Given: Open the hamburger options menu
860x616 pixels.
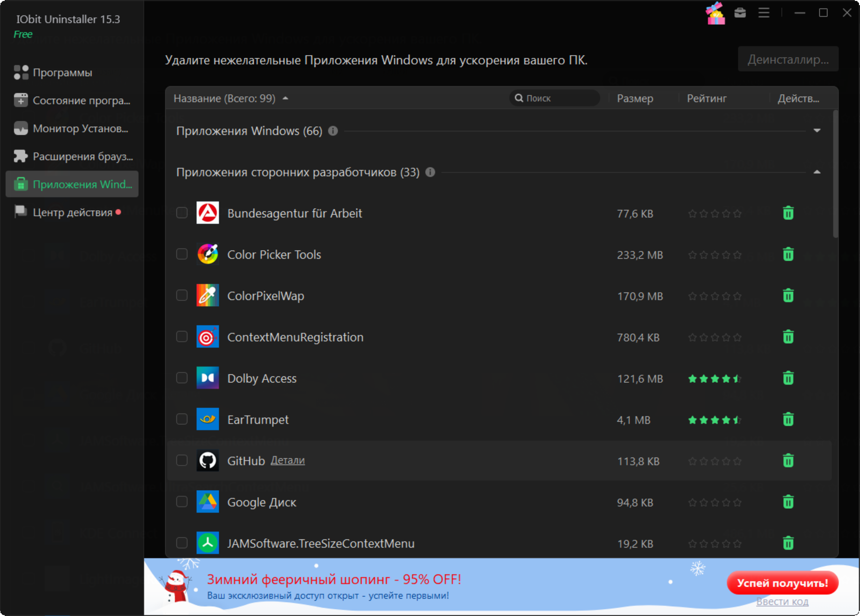Looking at the screenshot, I should click(x=763, y=13).
